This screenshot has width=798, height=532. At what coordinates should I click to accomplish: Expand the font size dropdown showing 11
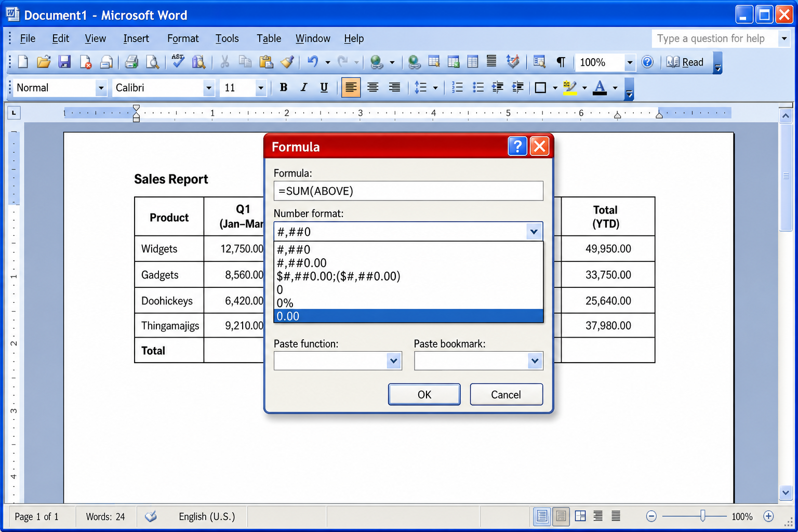click(x=261, y=88)
